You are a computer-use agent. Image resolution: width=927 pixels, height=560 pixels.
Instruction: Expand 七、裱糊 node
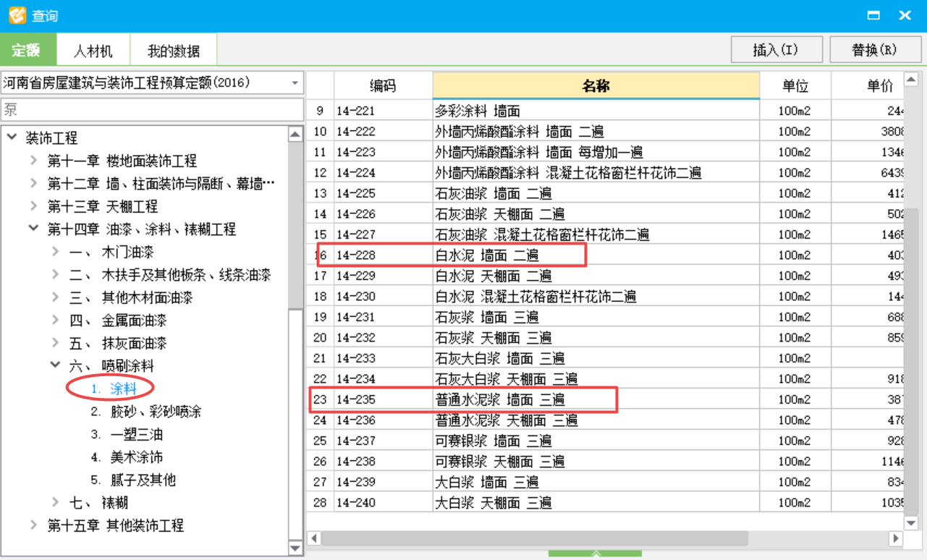pos(55,502)
